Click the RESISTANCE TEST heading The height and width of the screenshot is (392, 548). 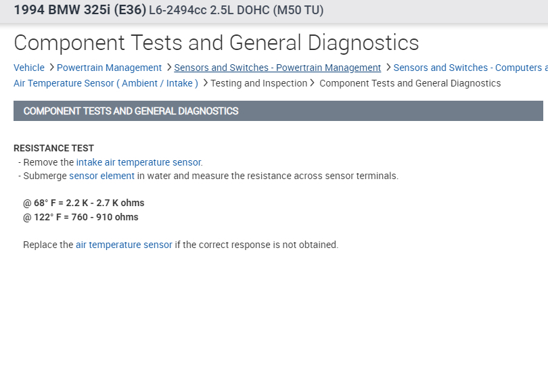(x=53, y=148)
